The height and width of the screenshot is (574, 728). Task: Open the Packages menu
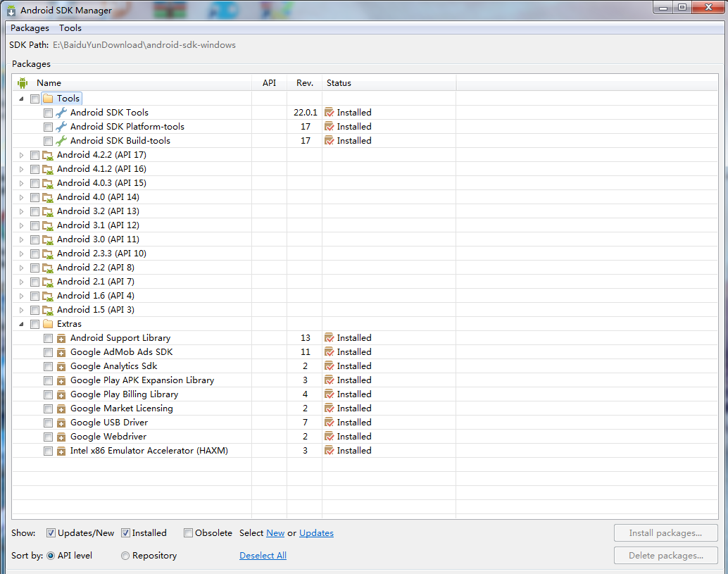click(x=30, y=28)
